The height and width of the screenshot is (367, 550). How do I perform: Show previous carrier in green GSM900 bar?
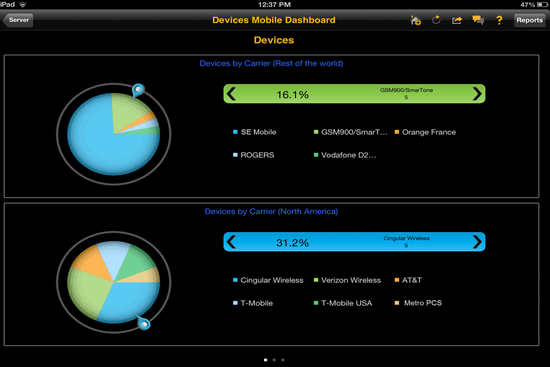coord(231,94)
